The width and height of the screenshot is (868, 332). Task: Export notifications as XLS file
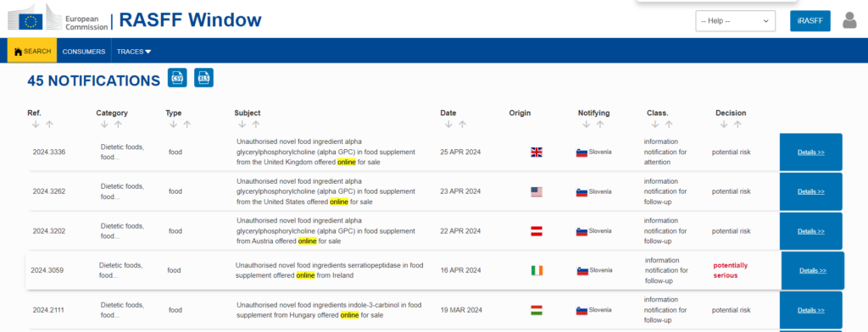point(203,78)
